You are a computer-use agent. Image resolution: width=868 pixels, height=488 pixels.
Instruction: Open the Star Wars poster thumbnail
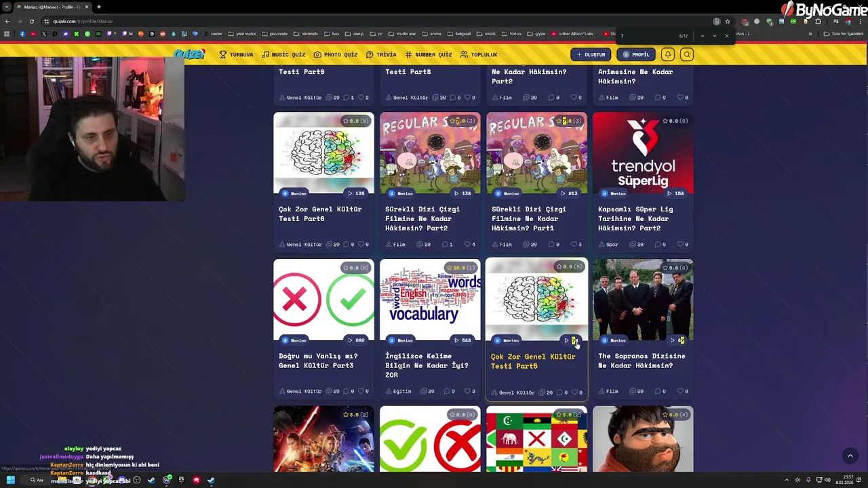[323, 439]
